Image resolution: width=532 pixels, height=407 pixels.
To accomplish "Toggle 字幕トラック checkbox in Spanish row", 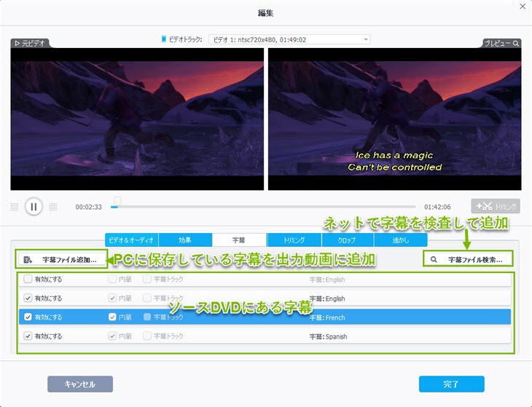I will [x=147, y=336].
